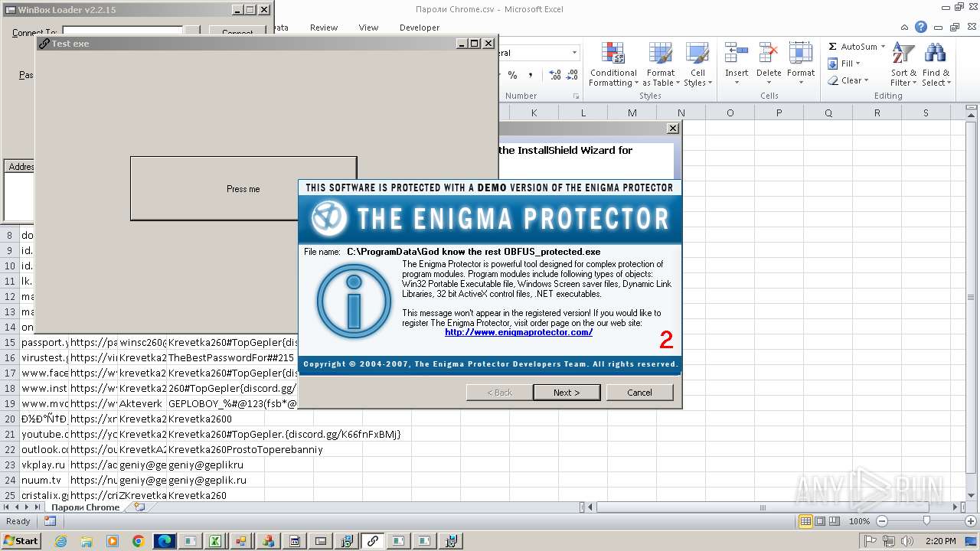
Task: Click Next in the Enigma Protector dialog
Action: [x=567, y=393]
